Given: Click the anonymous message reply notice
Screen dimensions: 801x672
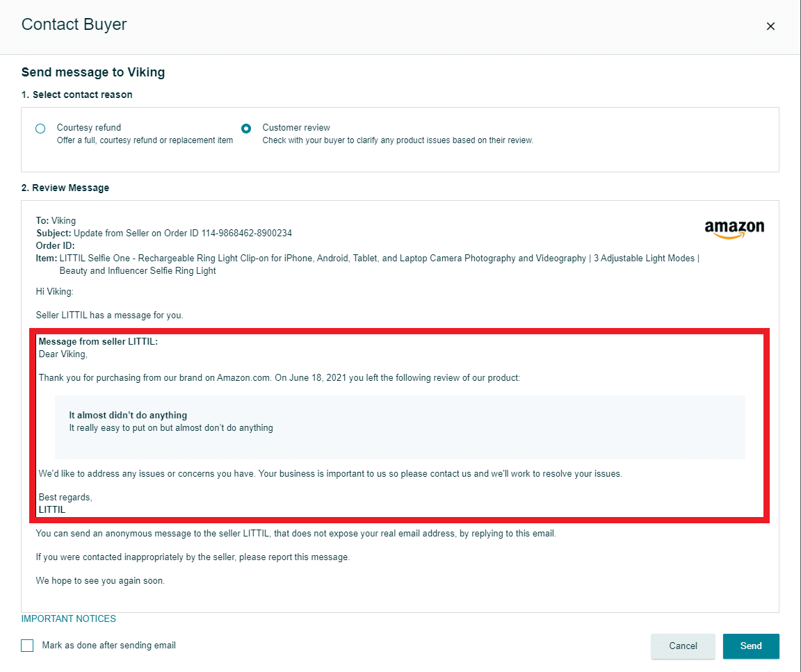Looking at the screenshot, I should tap(296, 534).
